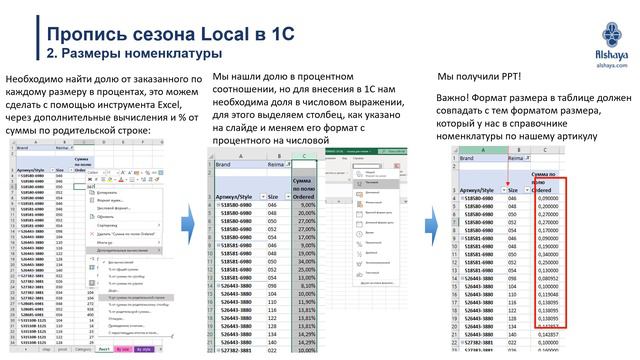Click the long date calendar format icon
This screenshot has height=360, width=640.
point(360,224)
